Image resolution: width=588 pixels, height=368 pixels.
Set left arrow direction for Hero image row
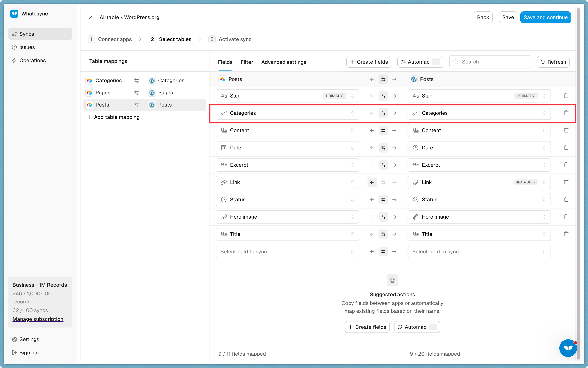[x=372, y=217]
